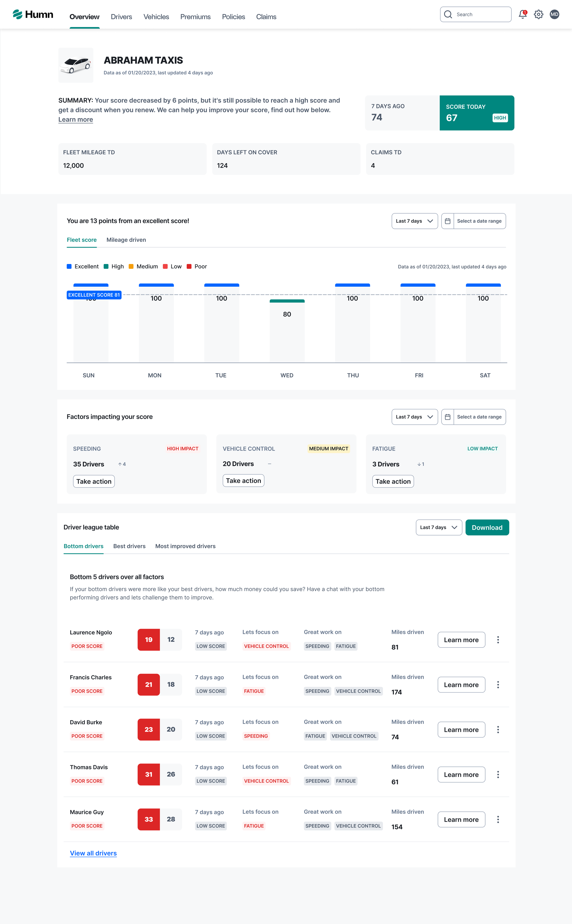Open three-dot menu for David Burke

coord(498,729)
